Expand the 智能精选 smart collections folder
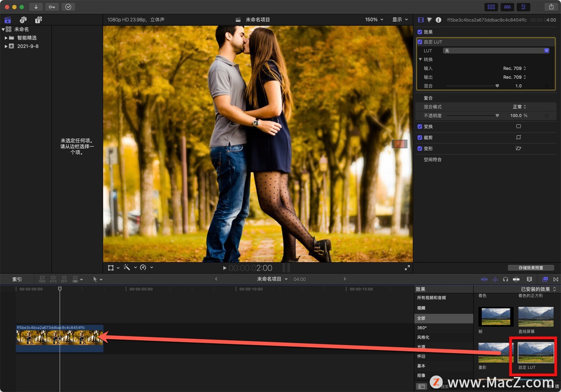 click(x=6, y=38)
